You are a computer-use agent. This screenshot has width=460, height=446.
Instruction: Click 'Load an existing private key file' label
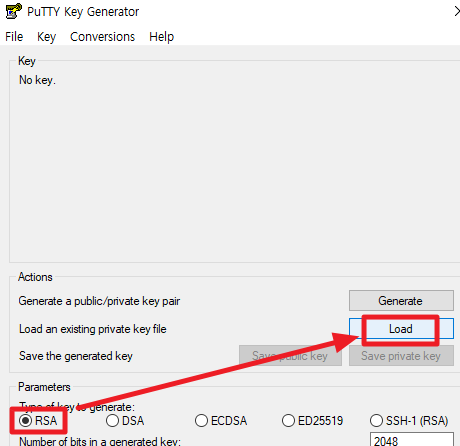click(x=93, y=329)
